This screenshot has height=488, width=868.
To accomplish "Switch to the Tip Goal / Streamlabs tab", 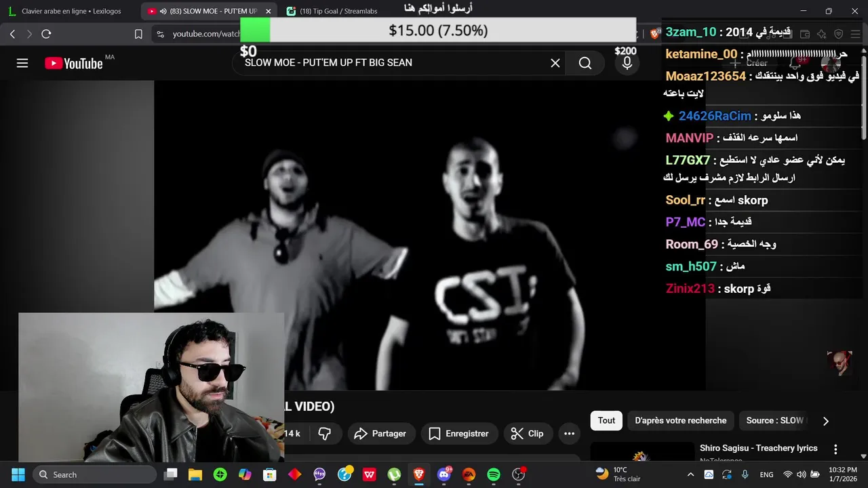I will (x=338, y=11).
